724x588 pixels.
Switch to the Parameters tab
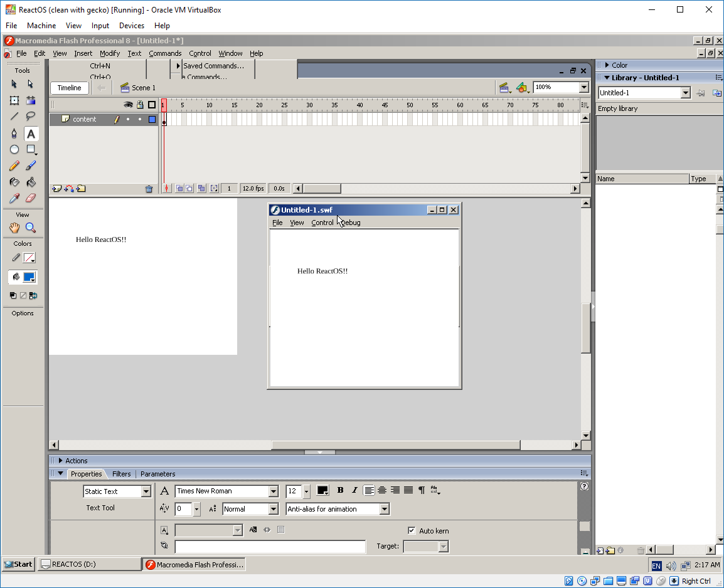pos(158,474)
